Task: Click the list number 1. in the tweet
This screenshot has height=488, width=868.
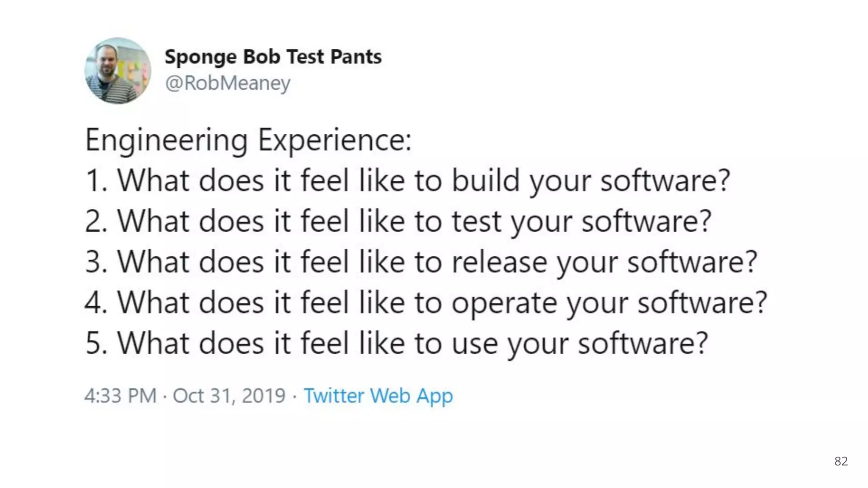Action: [x=96, y=181]
